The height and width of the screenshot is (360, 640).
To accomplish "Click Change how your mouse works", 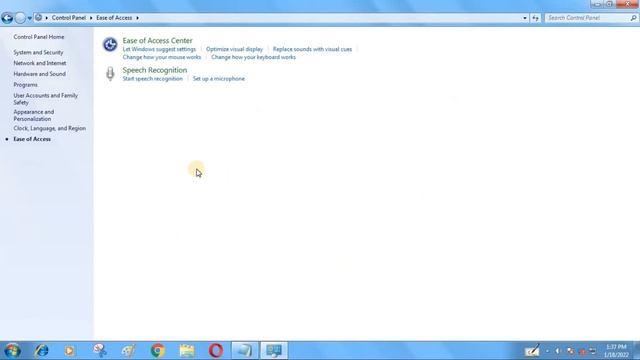I will (162, 57).
